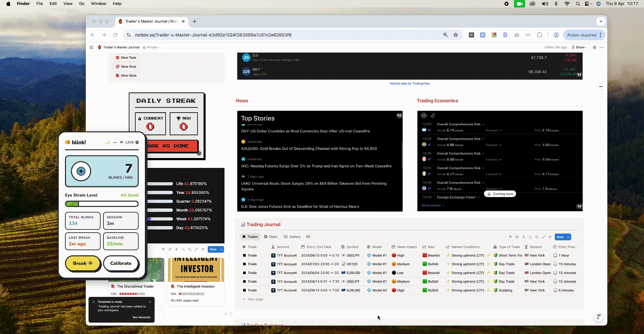The width and height of the screenshot is (644, 334).
Task: Open the Window menu in menu bar
Action: [x=98, y=4]
